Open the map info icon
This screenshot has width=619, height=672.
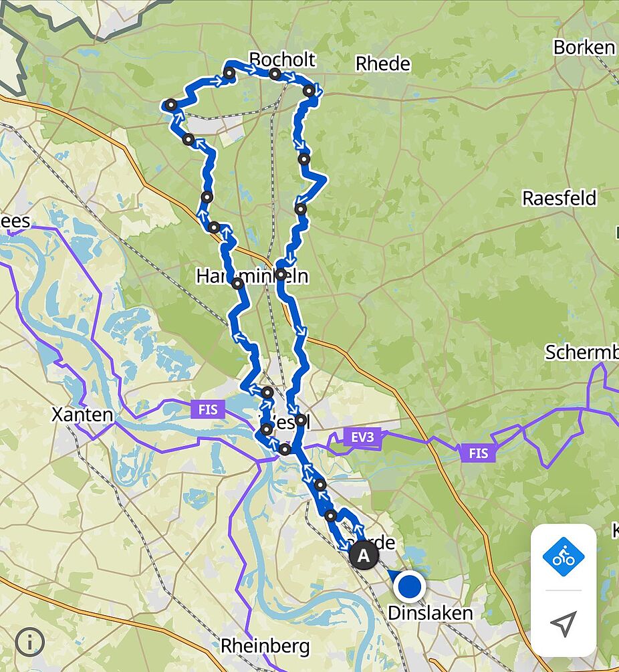coord(29,642)
